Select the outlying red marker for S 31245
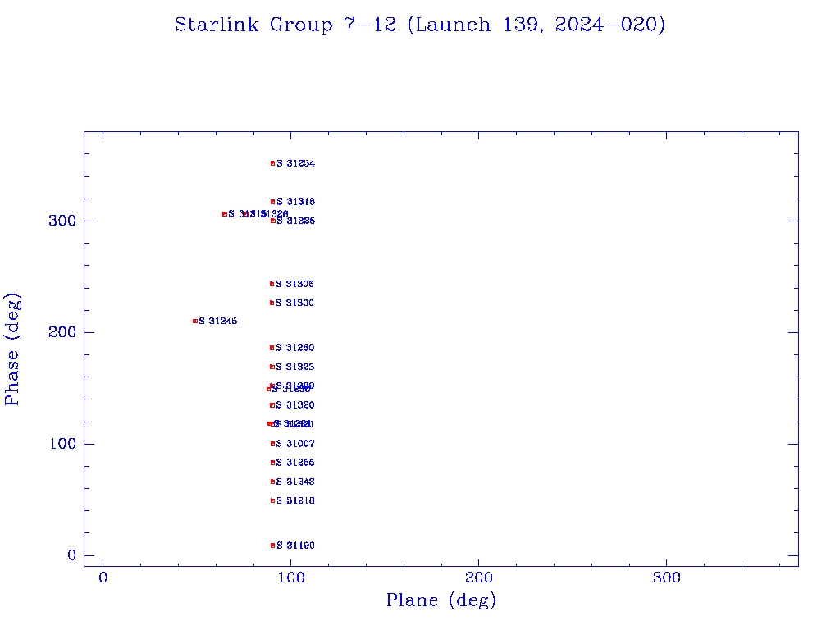The height and width of the screenshot is (630, 840). pos(195,321)
